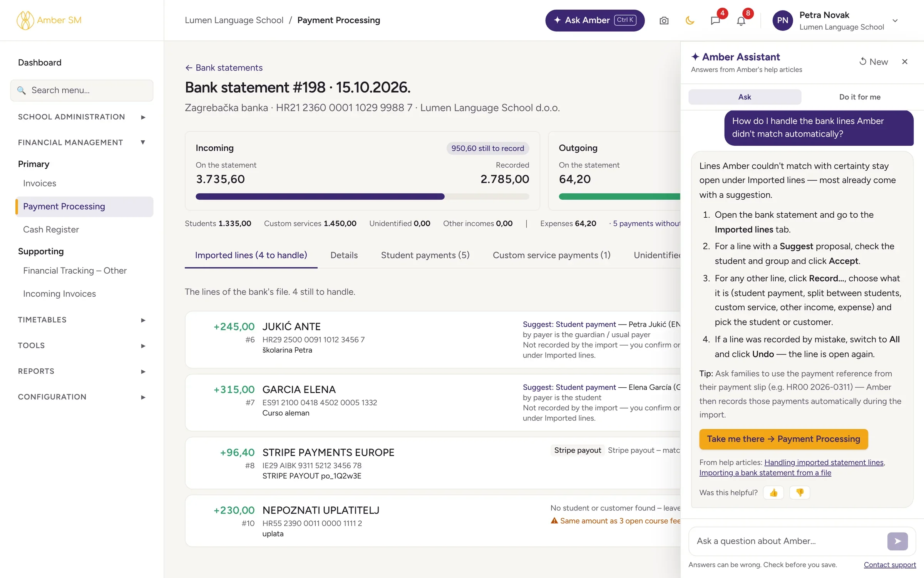Expand Configuration section
Viewport: 924px width, 578px height.
pyautogui.click(x=82, y=397)
